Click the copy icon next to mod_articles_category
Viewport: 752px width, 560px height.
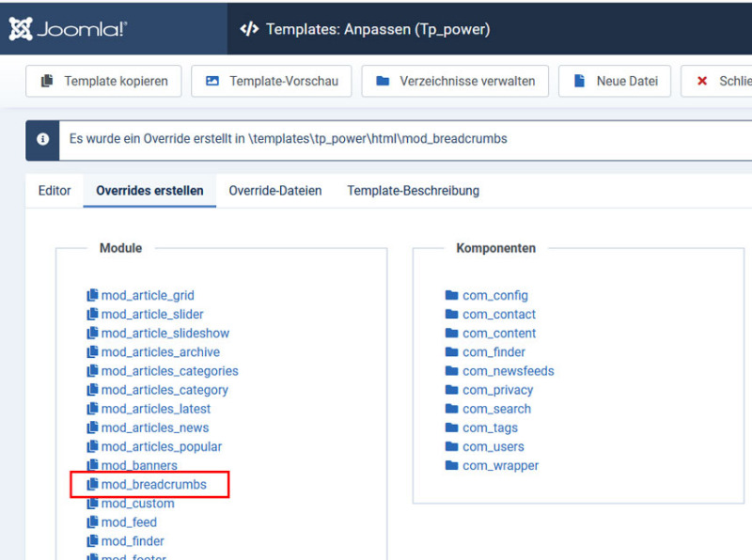pos(92,390)
